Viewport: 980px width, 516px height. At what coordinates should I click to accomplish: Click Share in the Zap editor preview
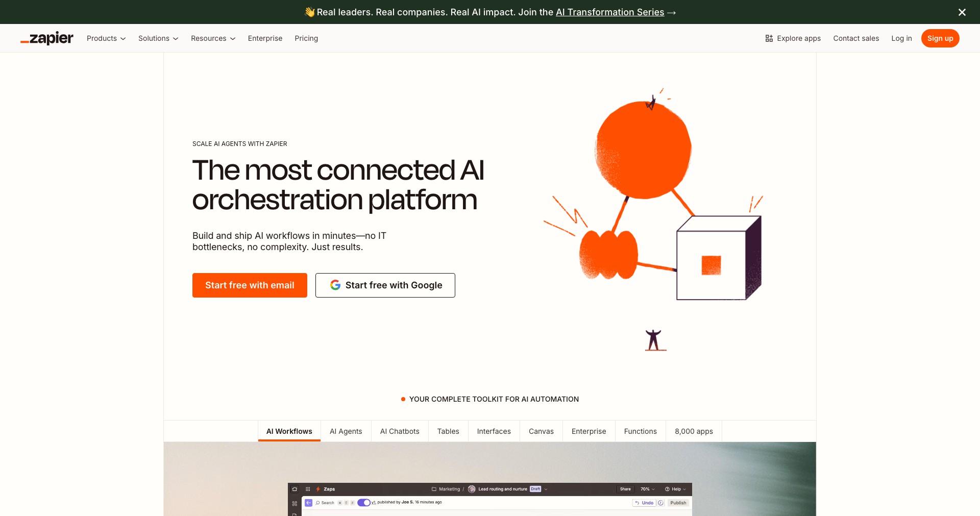coord(625,489)
